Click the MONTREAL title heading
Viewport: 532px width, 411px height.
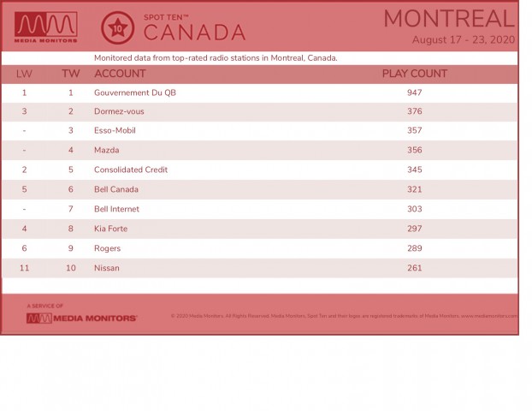coord(449,19)
